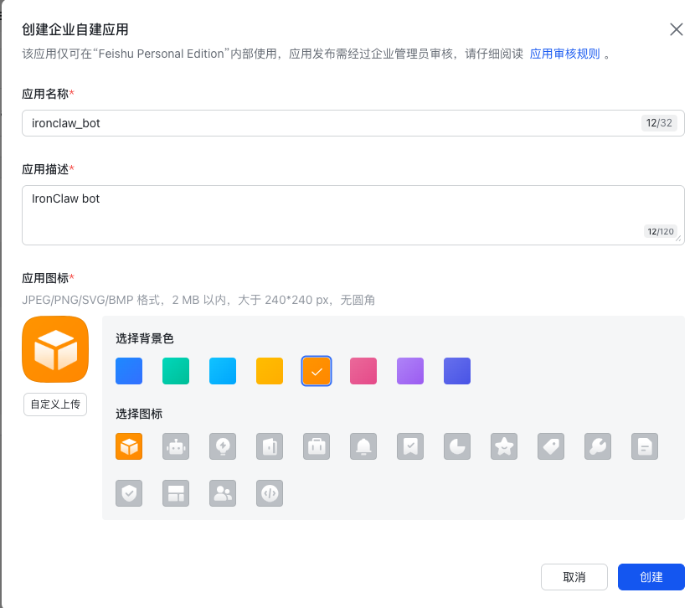Pick the door app icon
Screen dimensions: 700x608
[x=270, y=446]
